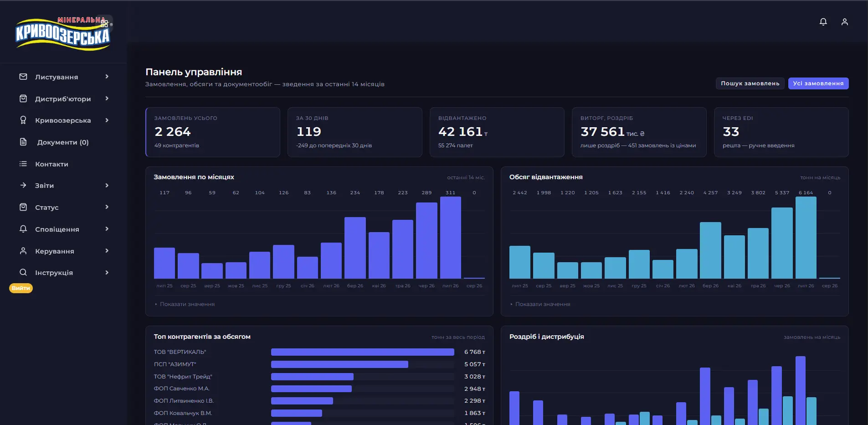Click the лип 26 orders bar (311)
This screenshot has height=425, width=868.
coord(451,238)
